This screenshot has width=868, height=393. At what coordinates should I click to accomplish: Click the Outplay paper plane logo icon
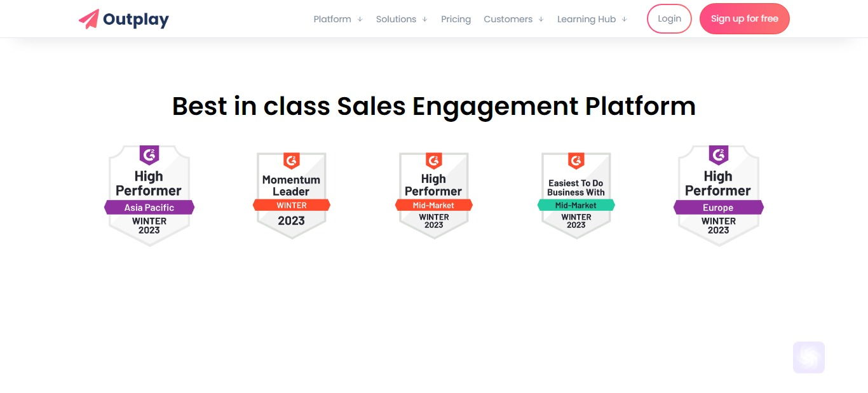coord(89,19)
